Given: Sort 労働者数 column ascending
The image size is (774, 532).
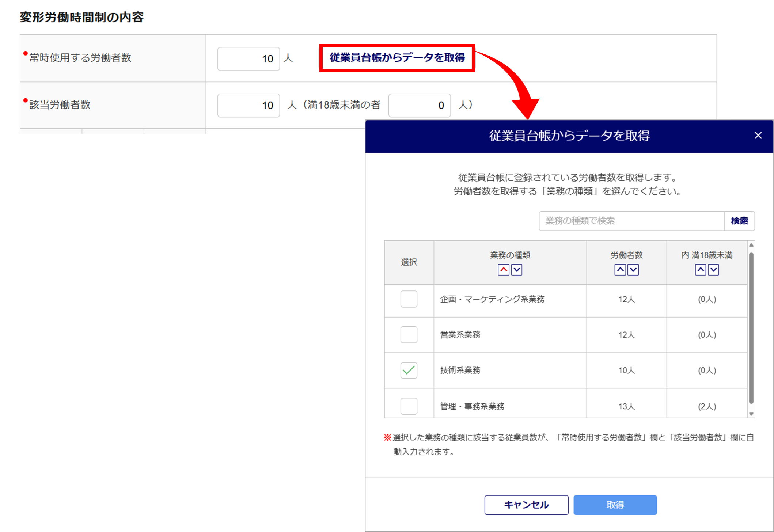Looking at the screenshot, I should (620, 270).
